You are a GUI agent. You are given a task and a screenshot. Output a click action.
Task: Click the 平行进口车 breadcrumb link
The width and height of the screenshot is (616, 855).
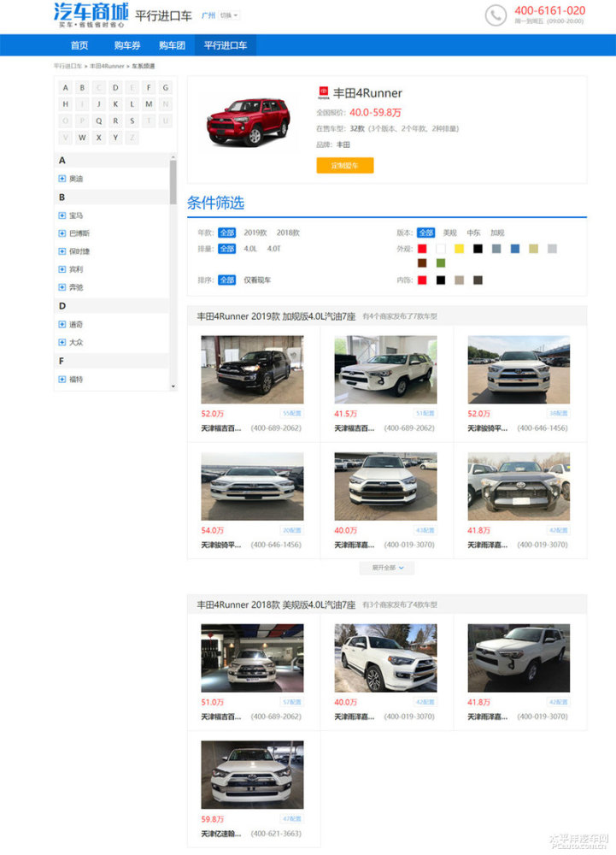(67, 66)
